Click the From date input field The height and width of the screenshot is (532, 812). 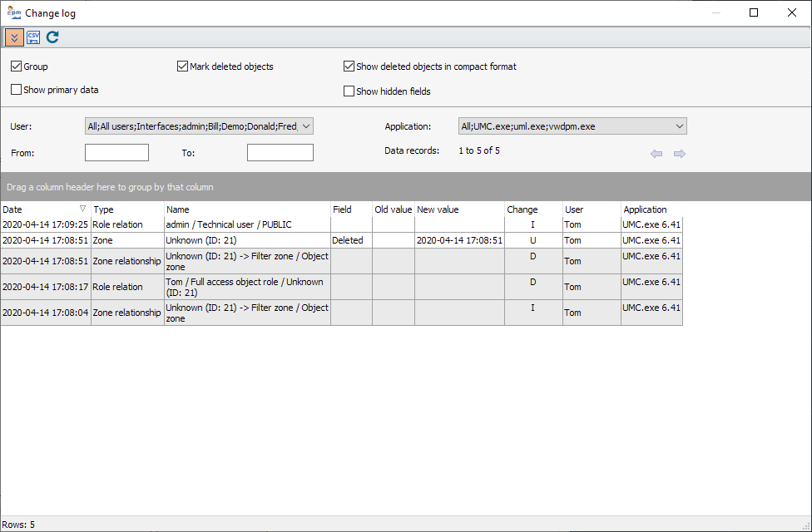click(116, 153)
